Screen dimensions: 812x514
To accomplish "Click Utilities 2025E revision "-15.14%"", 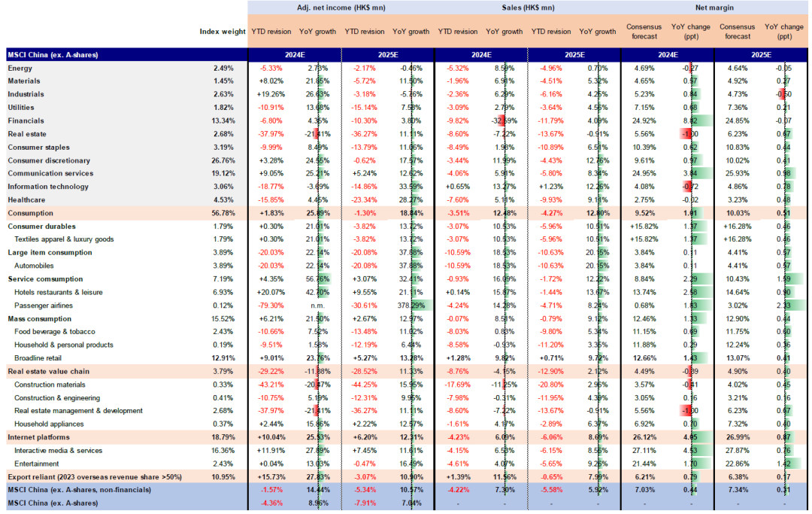I will tap(365, 108).
